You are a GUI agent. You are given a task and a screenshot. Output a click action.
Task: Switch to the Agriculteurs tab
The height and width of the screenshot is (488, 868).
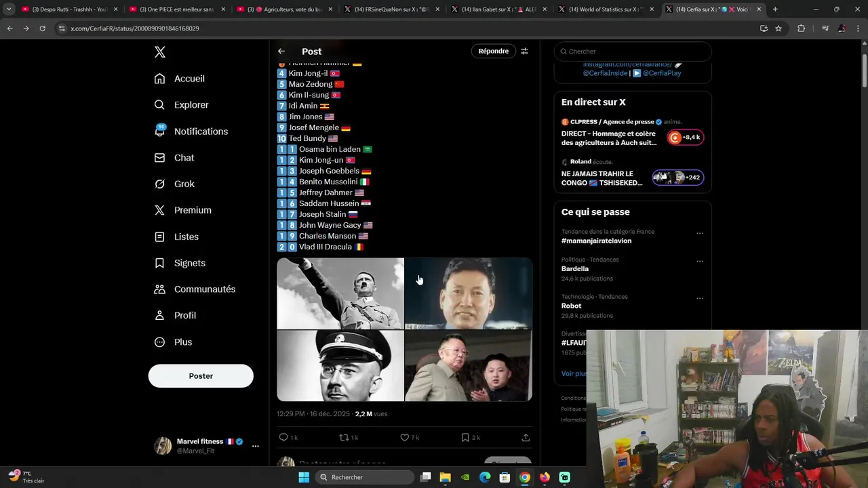[284, 9]
